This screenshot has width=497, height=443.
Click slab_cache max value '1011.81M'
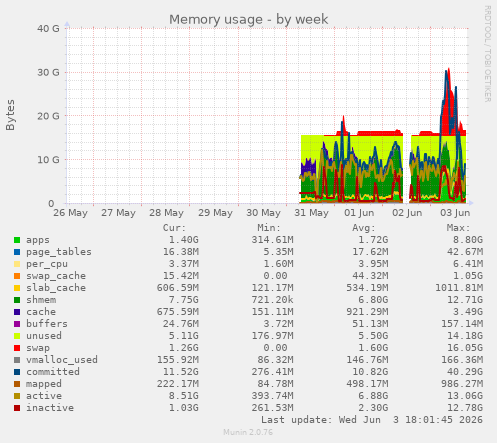click(459, 288)
